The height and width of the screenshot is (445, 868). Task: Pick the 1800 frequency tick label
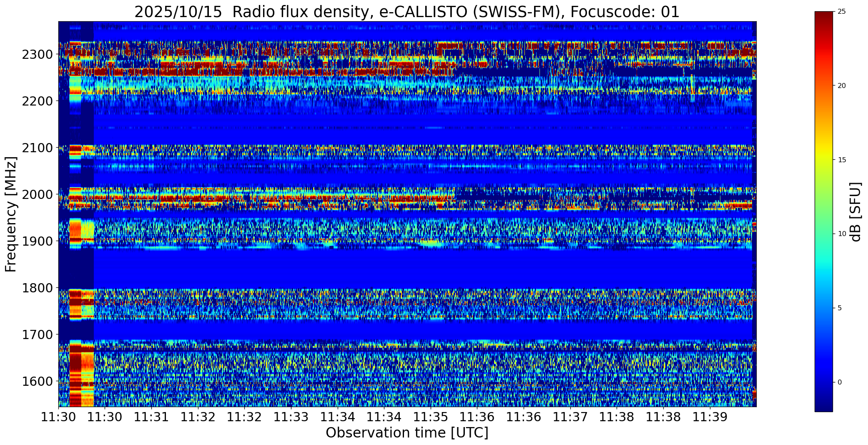click(x=37, y=288)
